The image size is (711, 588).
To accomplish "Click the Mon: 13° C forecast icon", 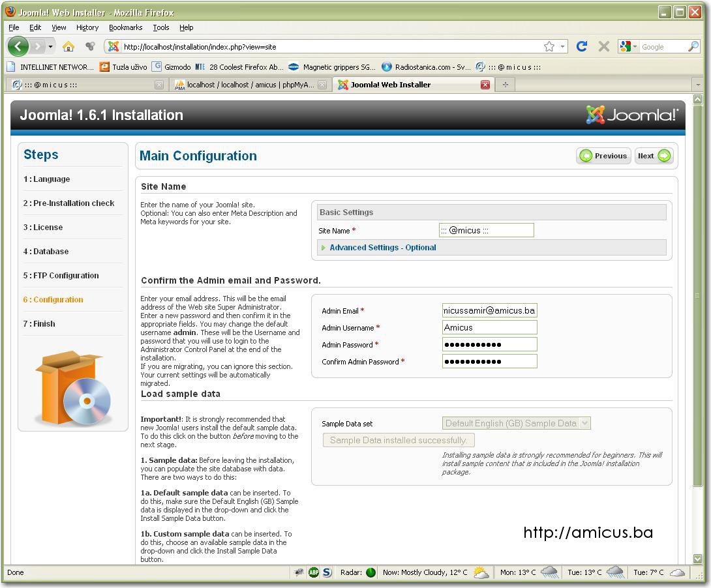I will 549,572.
